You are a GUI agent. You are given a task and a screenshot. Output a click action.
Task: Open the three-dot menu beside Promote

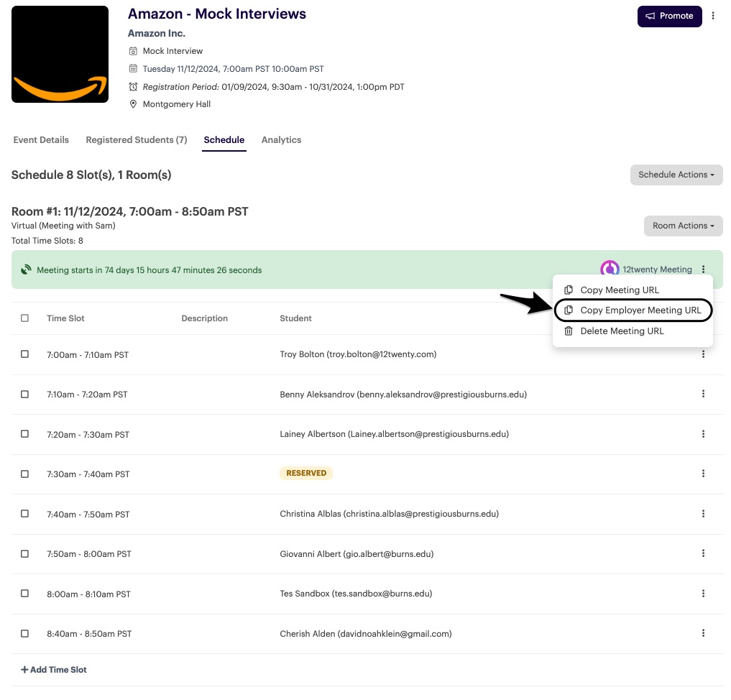[713, 16]
